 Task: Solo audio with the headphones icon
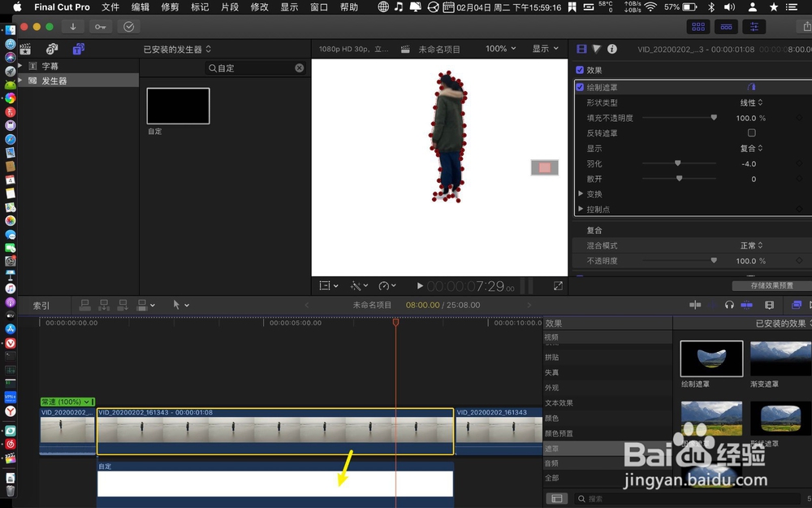pyautogui.click(x=729, y=305)
